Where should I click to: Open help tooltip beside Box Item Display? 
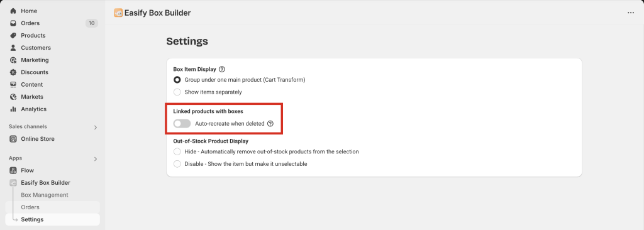[x=222, y=69]
